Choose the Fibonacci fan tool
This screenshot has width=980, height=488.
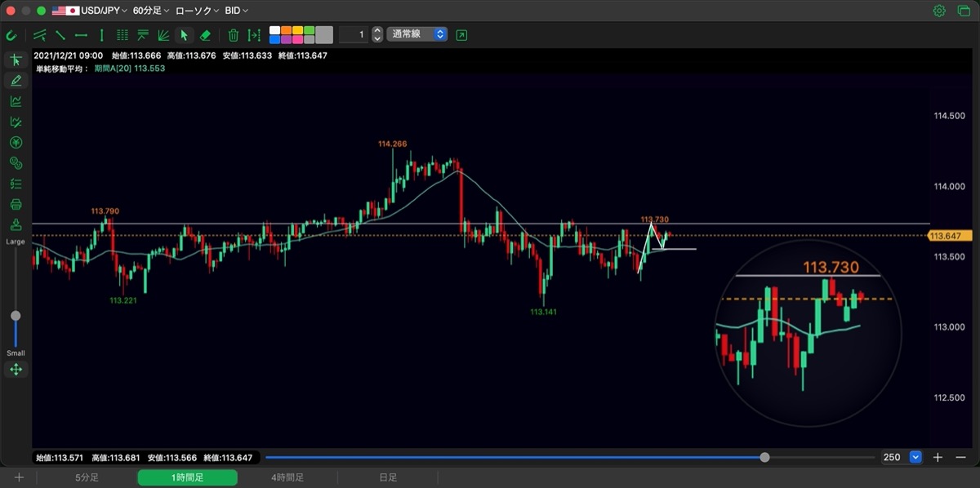163,35
